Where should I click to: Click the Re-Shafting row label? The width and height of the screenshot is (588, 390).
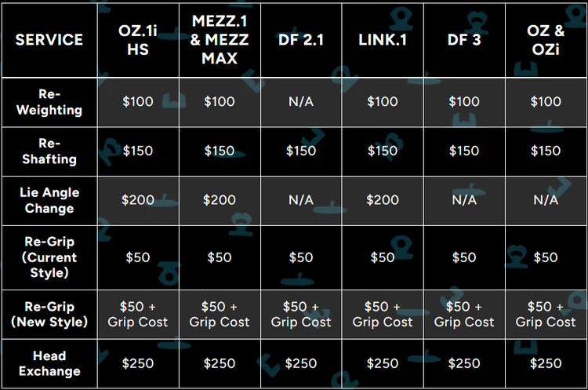(x=49, y=151)
